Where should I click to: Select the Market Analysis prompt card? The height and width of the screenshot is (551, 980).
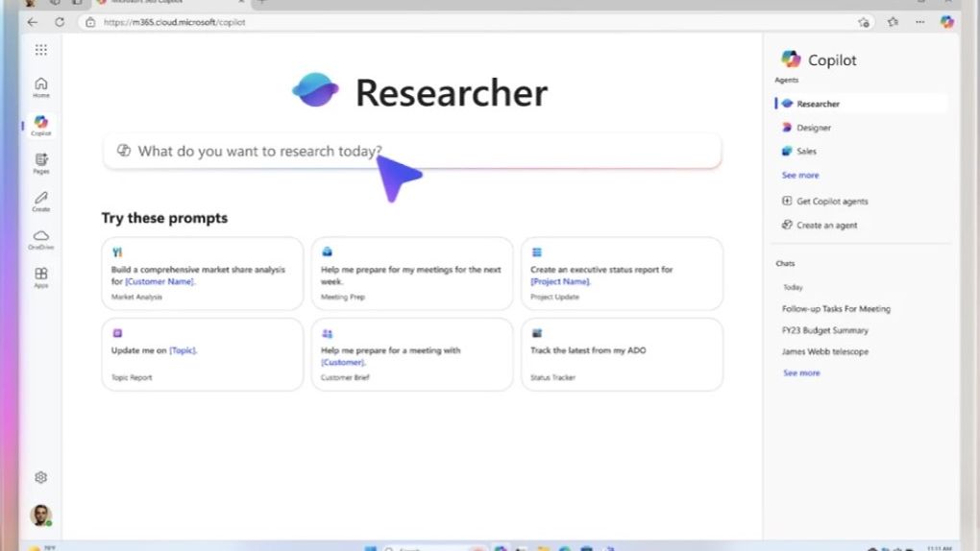(202, 274)
